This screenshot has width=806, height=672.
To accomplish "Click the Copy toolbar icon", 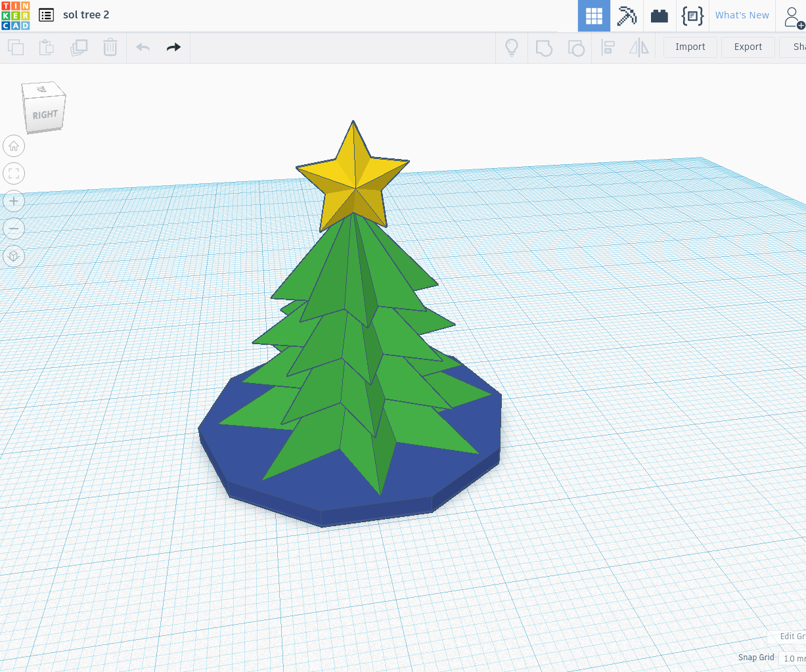I will (16, 47).
